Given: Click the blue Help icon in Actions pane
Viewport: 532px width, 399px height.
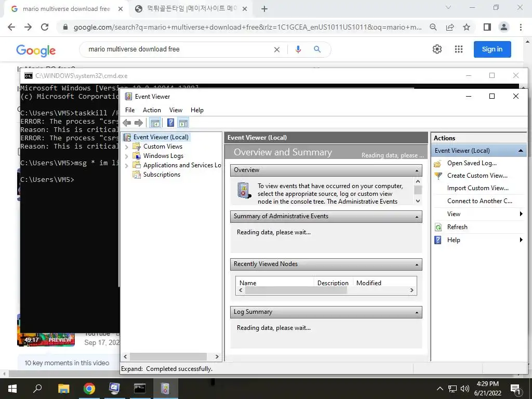Looking at the screenshot, I should 438,240.
